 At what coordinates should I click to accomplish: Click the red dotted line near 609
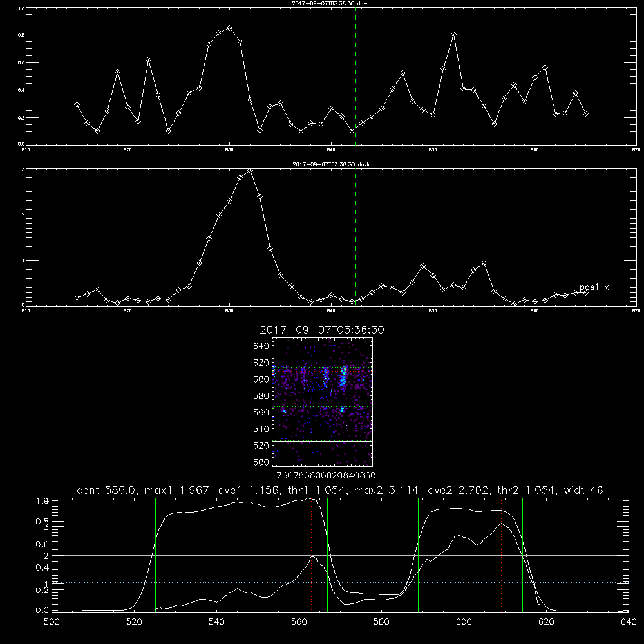(x=501, y=555)
